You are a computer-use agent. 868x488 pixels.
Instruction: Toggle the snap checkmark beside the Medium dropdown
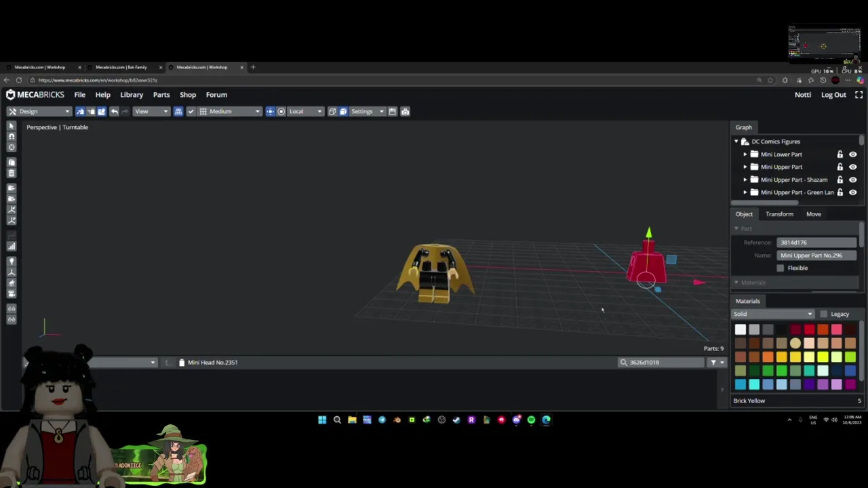(191, 111)
